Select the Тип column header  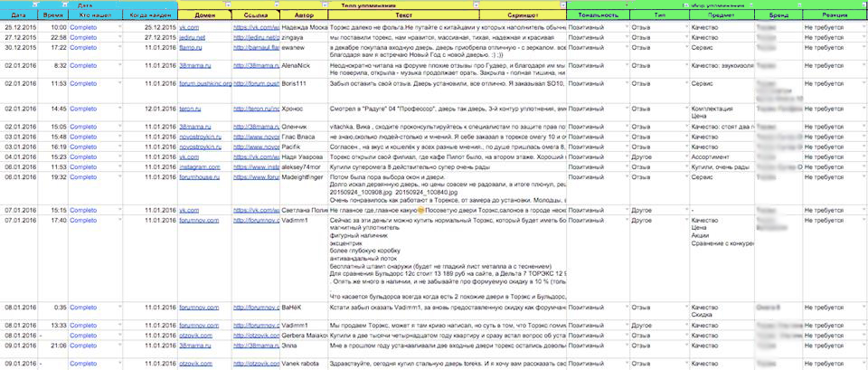click(x=659, y=15)
